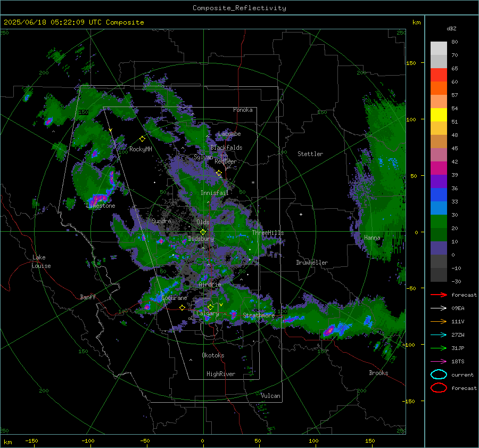Viewport: 479px width, 448px height.
Task: Select the lightest gray swatch at scale top
Action: click(439, 48)
